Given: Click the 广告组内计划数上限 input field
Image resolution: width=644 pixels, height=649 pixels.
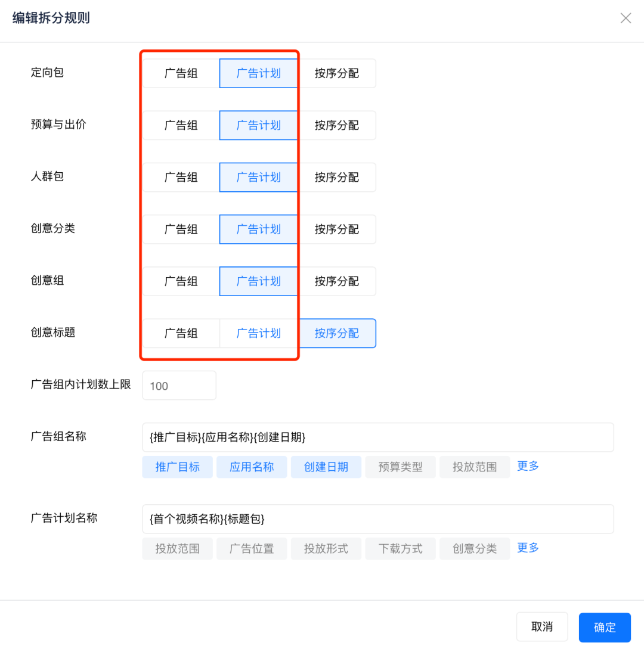Looking at the screenshot, I should tap(179, 386).
